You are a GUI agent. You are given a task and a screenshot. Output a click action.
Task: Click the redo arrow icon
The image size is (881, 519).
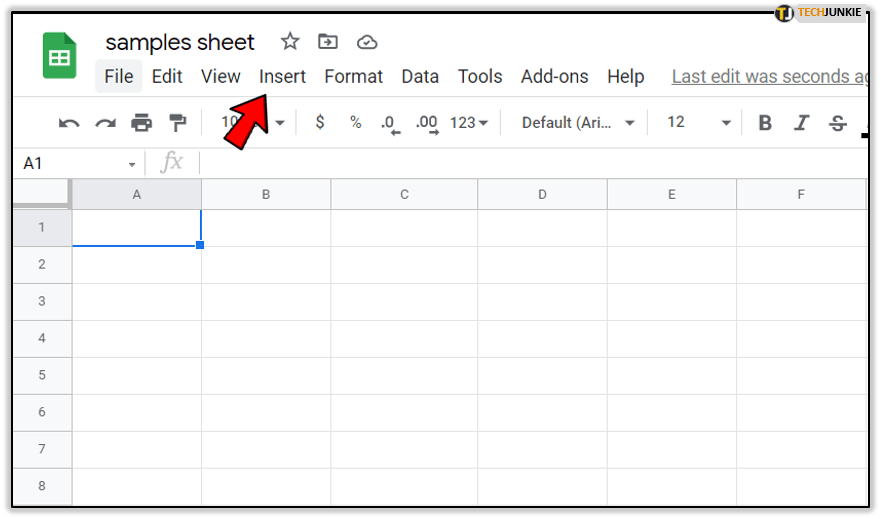click(x=105, y=123)
